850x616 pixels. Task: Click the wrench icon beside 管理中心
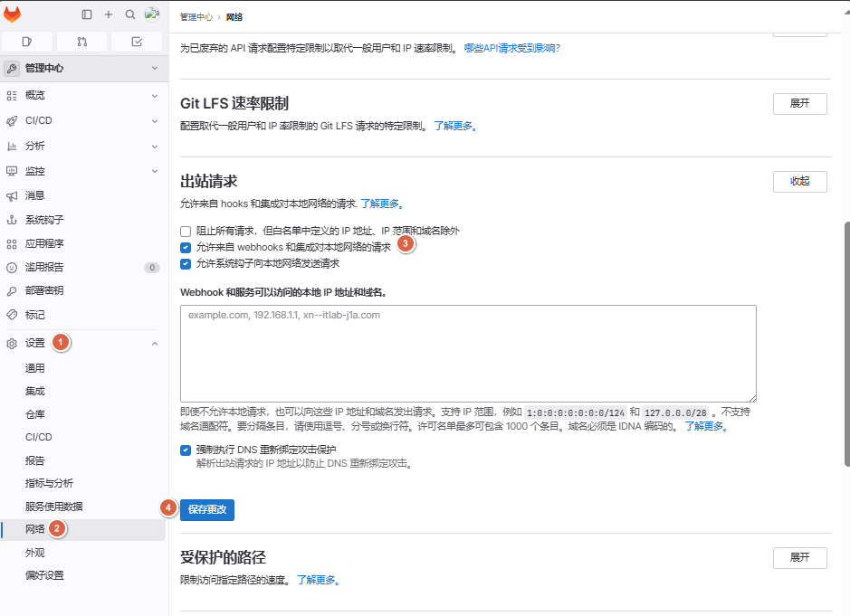(x=12, y=68)
